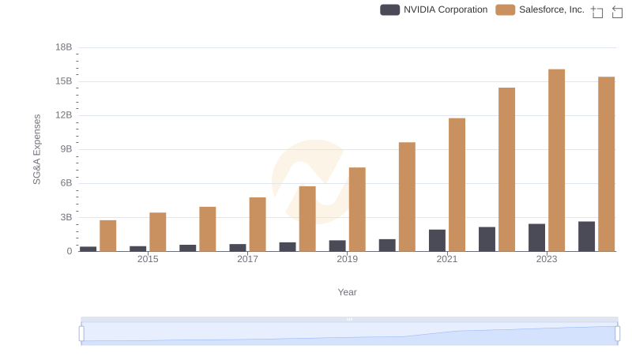Click the Year axis title
632x364 pixels.
pos(347,292)
